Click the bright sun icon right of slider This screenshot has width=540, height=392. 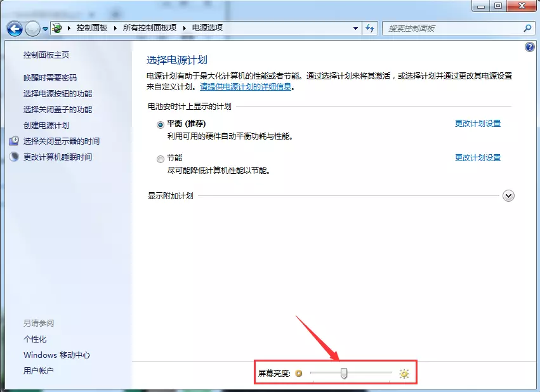click(404, 374)
